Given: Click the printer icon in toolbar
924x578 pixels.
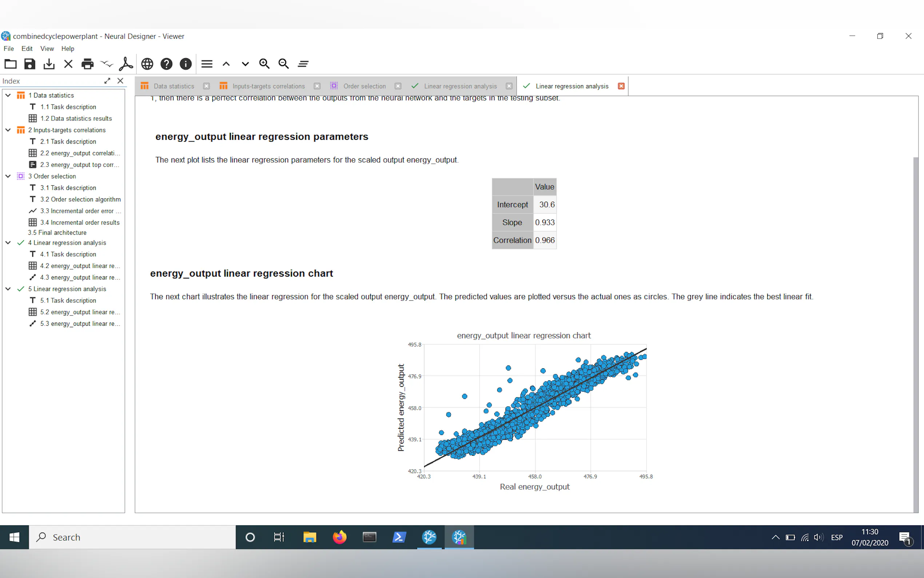Looking at the screenshot, I should (87, 64).
